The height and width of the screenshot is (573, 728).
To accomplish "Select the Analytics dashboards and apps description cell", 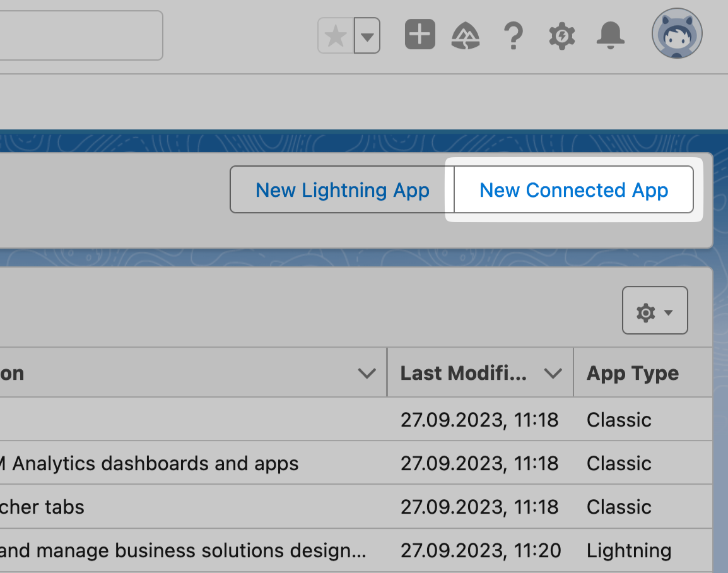I will pyautogui.click(x=155, y=464).
